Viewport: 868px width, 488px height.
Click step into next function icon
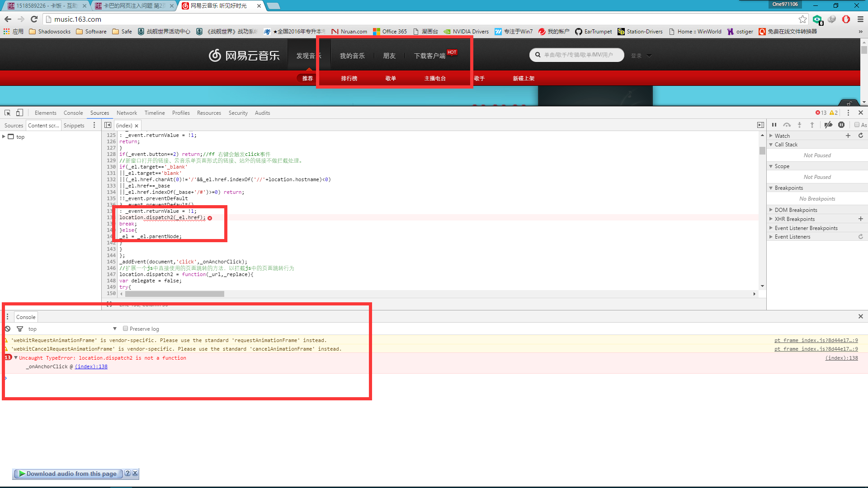pos(799,125)
